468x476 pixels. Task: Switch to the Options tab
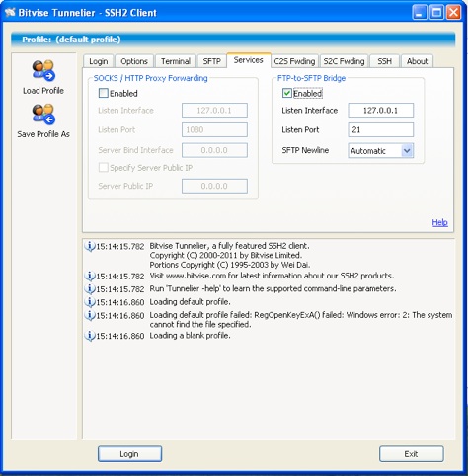click(134, 61)
